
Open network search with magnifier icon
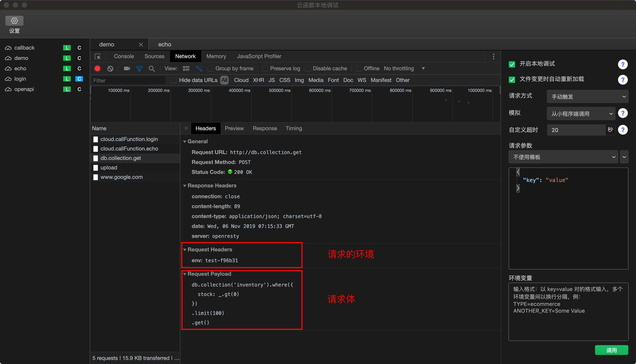pos(152,68)
